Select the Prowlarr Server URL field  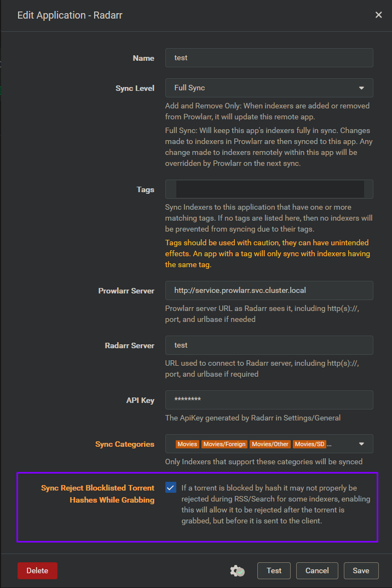click(x=269, y=290)
